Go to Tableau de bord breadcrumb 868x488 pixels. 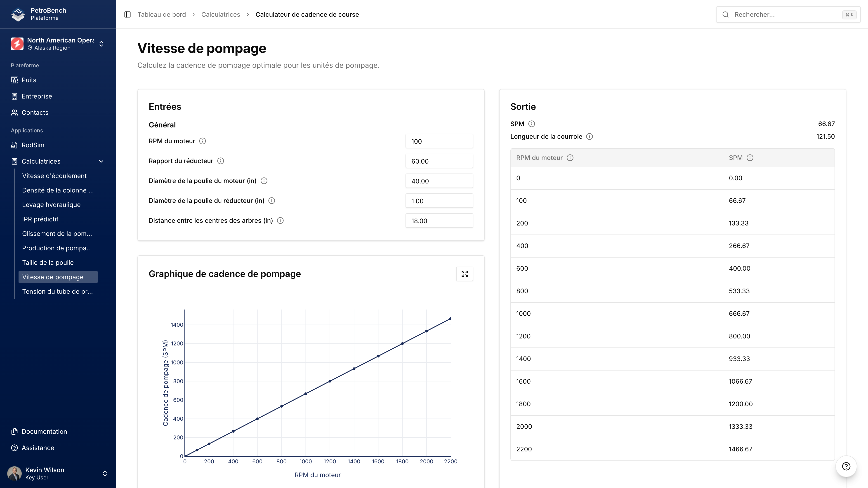161,14
